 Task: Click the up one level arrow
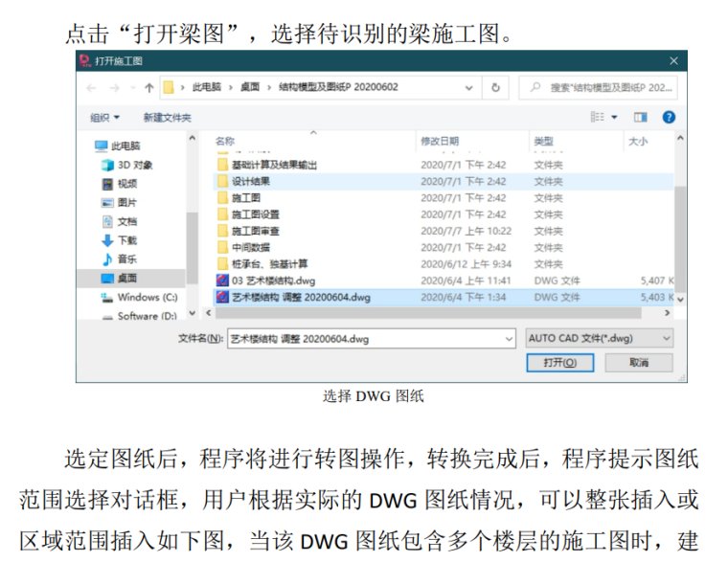149,87
